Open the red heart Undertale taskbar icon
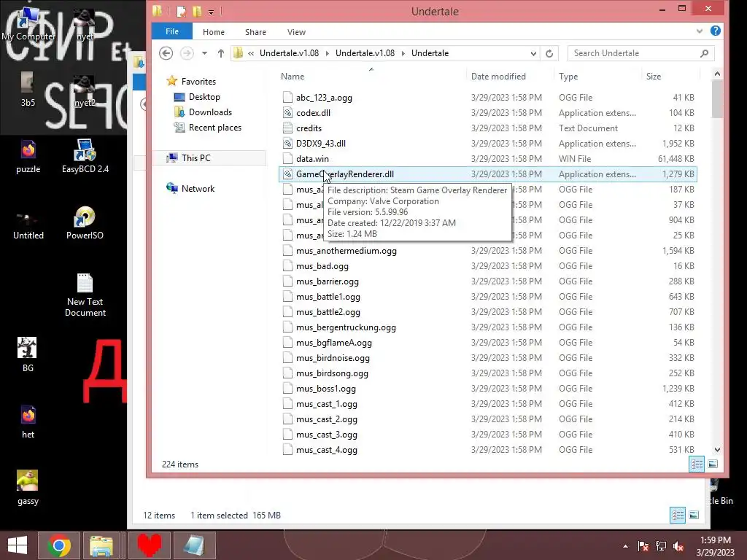This screenshot has height=560, width=747. 149,545
